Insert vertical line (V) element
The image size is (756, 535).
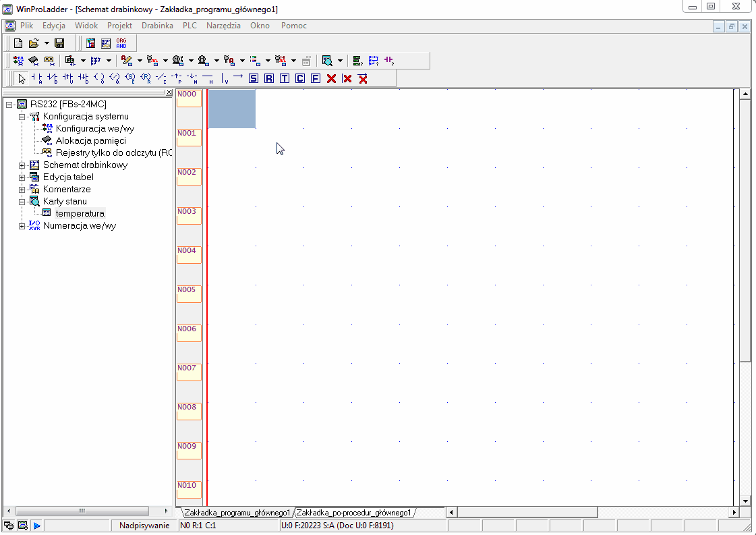(224, 79)
